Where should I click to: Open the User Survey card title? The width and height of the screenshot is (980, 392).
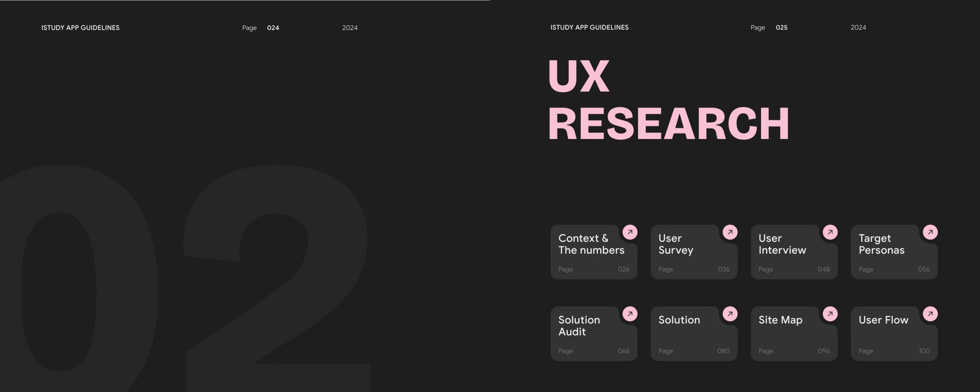[x=676, y=244]
